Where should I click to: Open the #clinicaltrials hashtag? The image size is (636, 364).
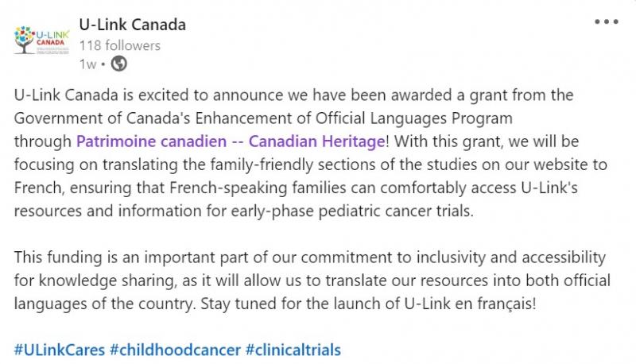tap(293, 350)
